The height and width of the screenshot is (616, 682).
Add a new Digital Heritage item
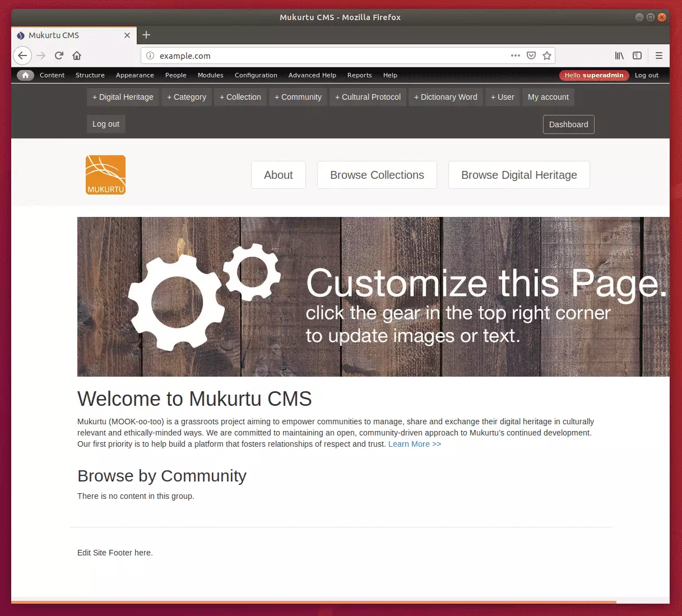pos(123,97)
